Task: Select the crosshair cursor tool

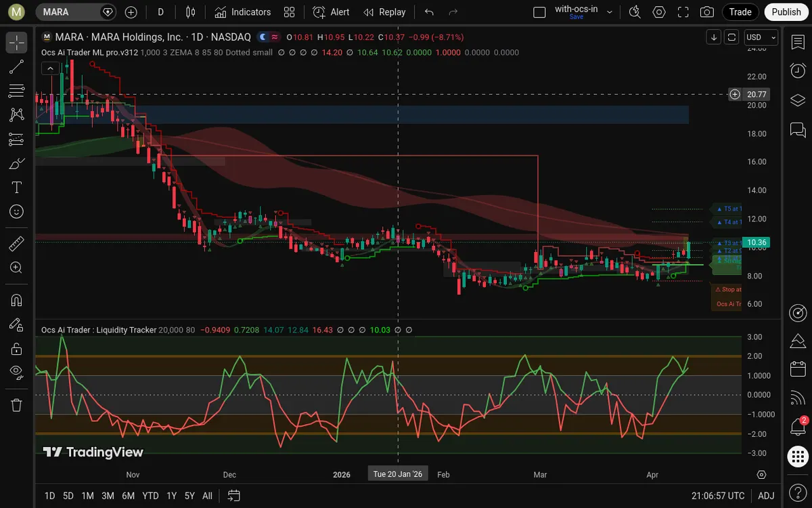Action: [x=17, y=42]
